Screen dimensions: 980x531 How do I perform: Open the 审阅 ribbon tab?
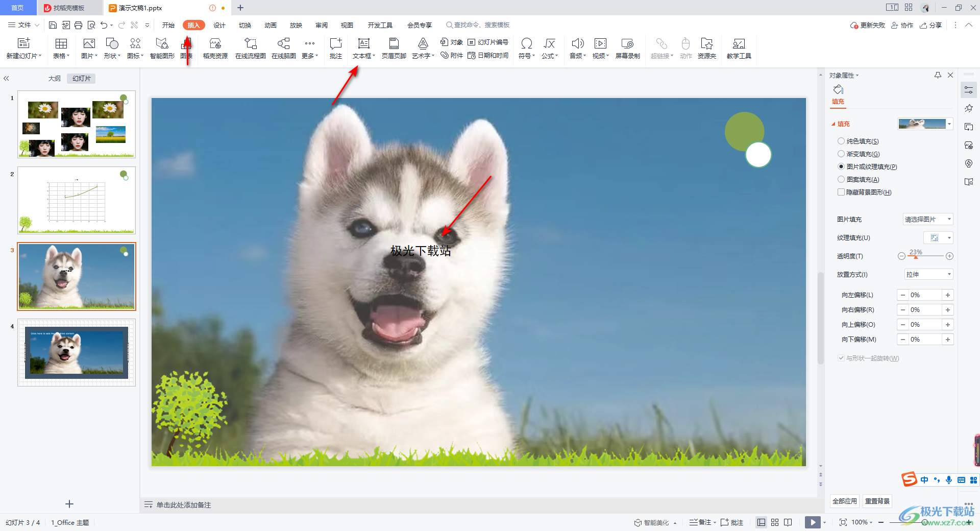tap(322, 25)
